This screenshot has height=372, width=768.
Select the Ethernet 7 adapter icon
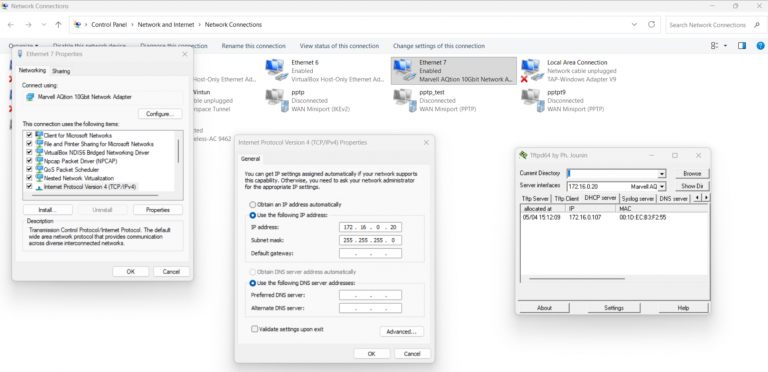404,70
